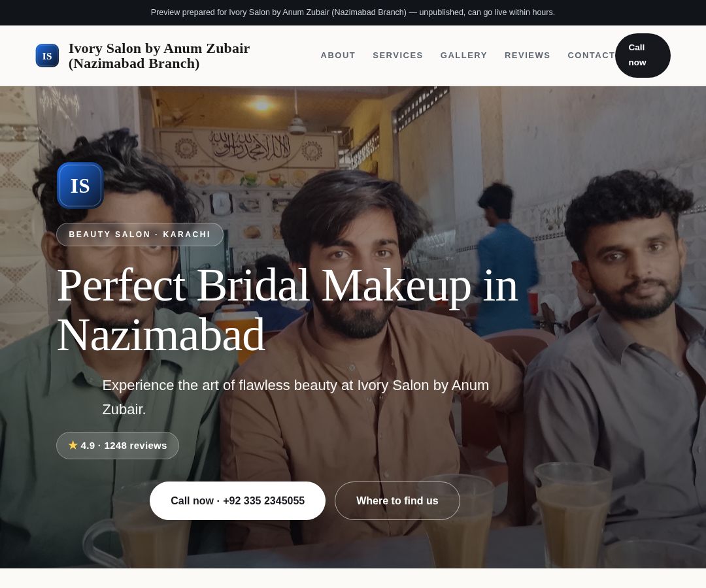Click Call now +92 335 2345055 button
Viewport: 706px width, 588px height.
pyautogui.click(x=237, y=500)
